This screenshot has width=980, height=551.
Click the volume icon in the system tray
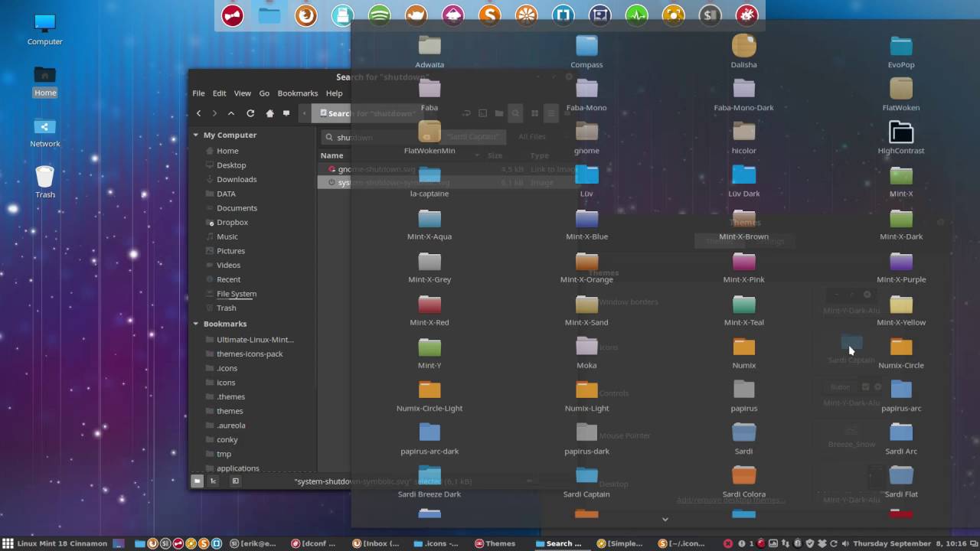(846, 543)
